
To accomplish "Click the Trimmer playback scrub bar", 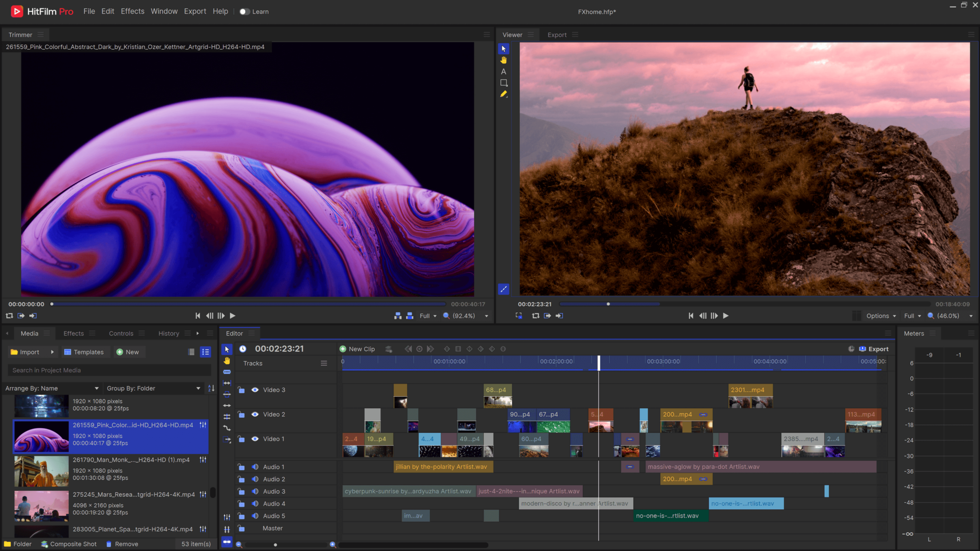I will pos(249,304).
